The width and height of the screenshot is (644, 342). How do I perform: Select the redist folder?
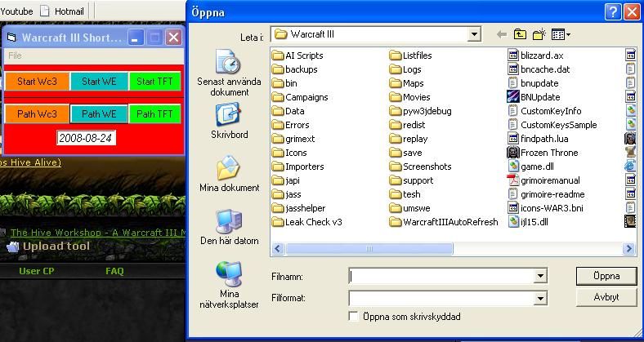pyautogui.click(x=408, y=125)
